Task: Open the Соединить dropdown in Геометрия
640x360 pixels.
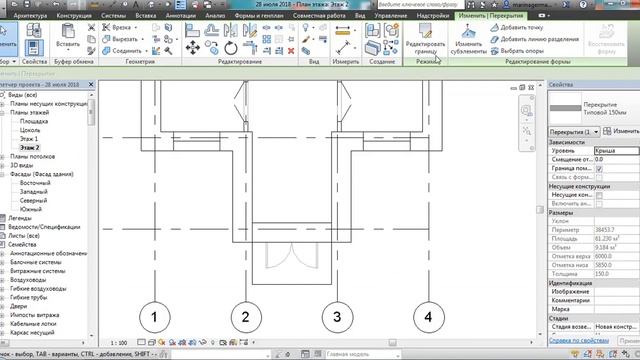Action: tap(146, 51)
